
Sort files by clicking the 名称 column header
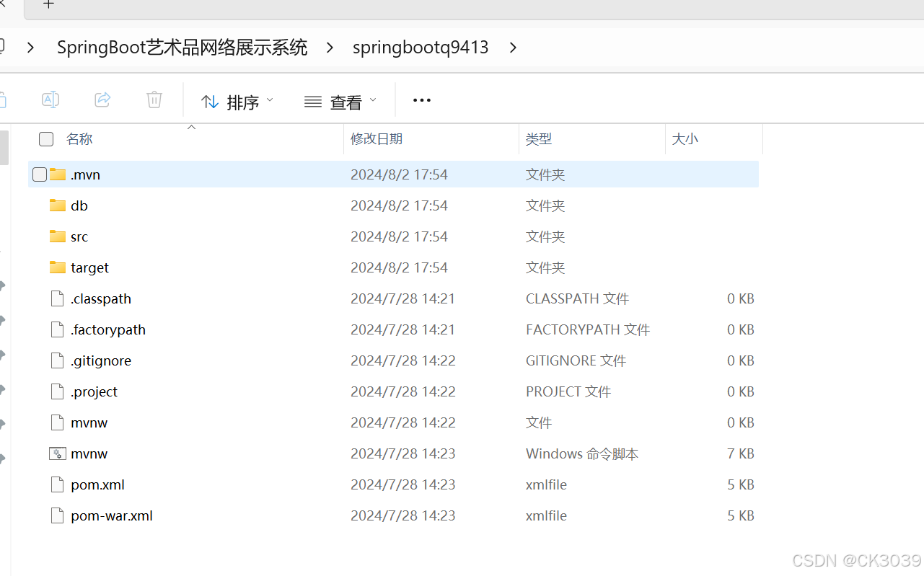click(79, 138)
